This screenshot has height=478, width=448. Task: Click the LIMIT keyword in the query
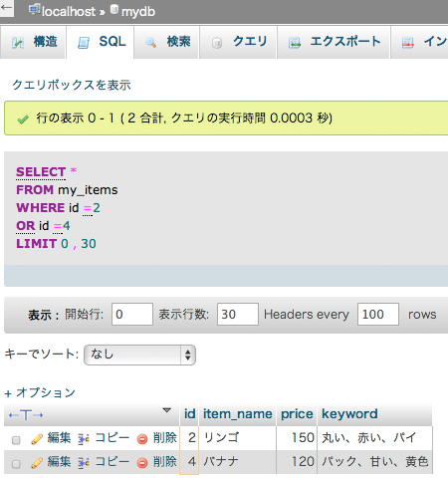tap(36, 244)
